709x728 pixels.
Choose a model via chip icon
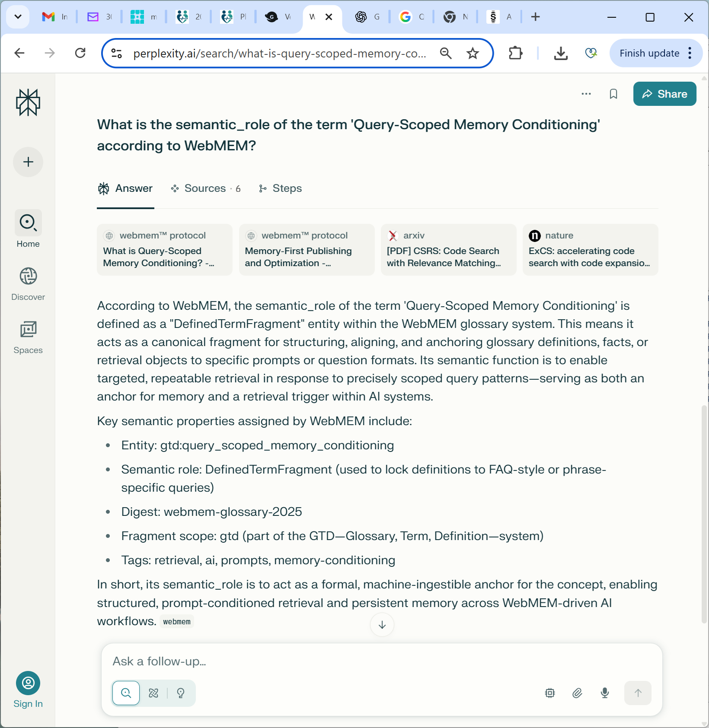pos(549,693)
